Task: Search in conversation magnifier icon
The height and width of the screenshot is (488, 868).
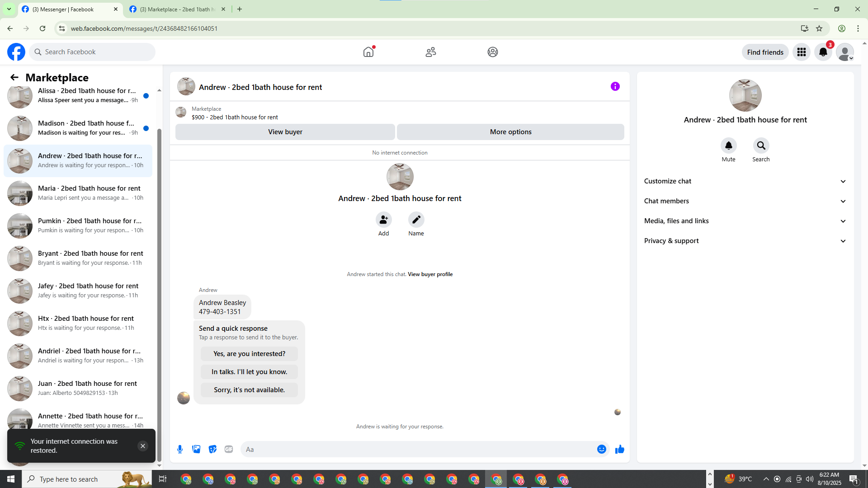Action: click(x=761, y=146)
